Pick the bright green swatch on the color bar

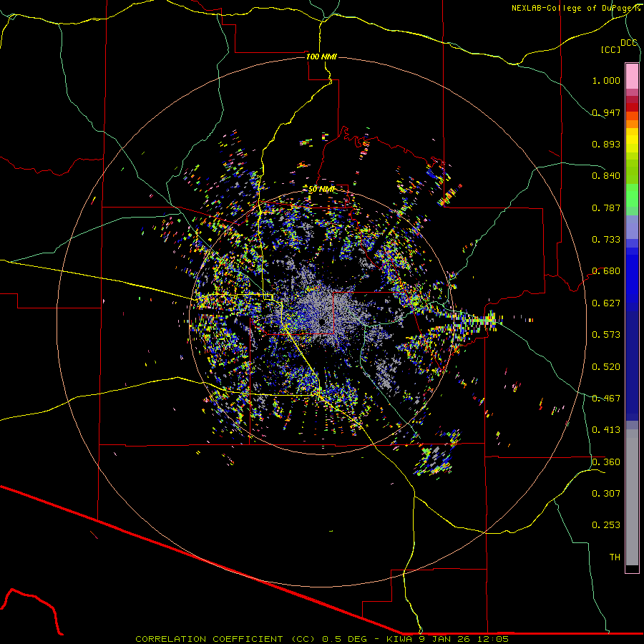(632, 195)
